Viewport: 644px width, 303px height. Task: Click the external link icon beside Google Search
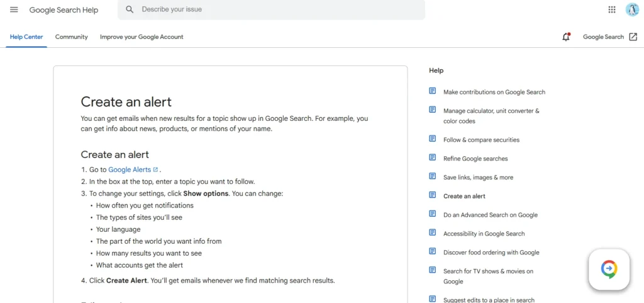(x=633, y=37)
